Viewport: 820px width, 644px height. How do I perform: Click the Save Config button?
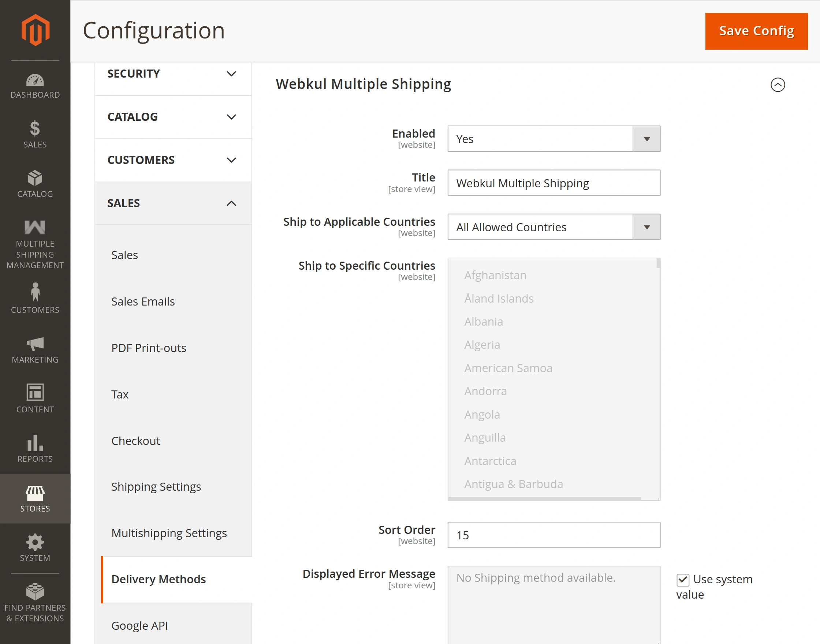pyautogui.click(x=756, y=31)
